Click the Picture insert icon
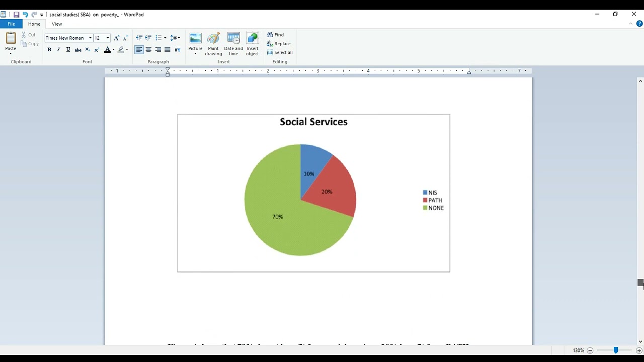 [195, 39]
